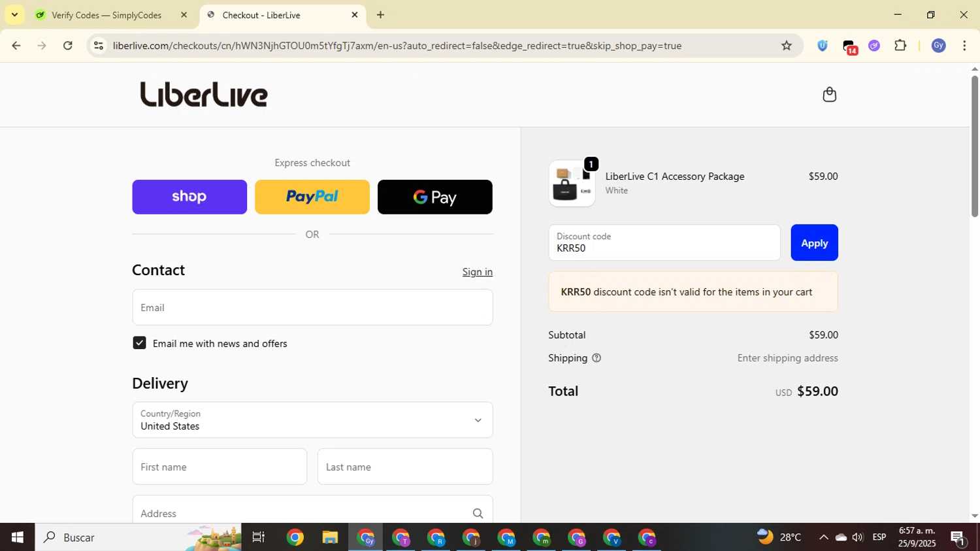Open the Chrome profile avatar
This screenshot has width=980, height=551.
click(939, 46)
